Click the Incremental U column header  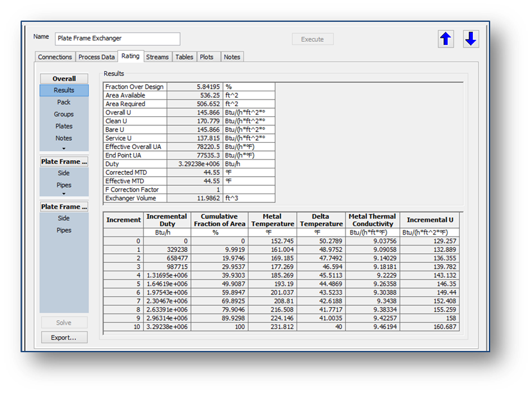pyautogui.click(x=430, y=220)
